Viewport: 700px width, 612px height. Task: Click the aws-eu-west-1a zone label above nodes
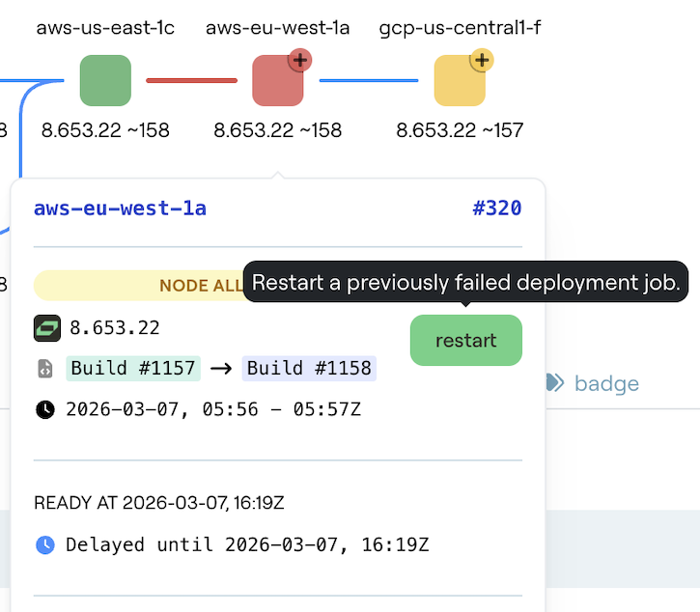pos(277,28)
